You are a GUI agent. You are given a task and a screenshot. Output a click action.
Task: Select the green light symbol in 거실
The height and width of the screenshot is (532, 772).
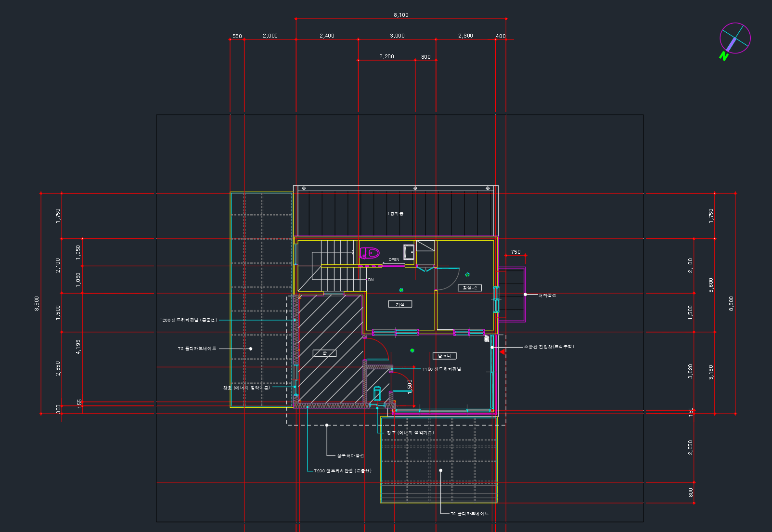pos(401,290)
